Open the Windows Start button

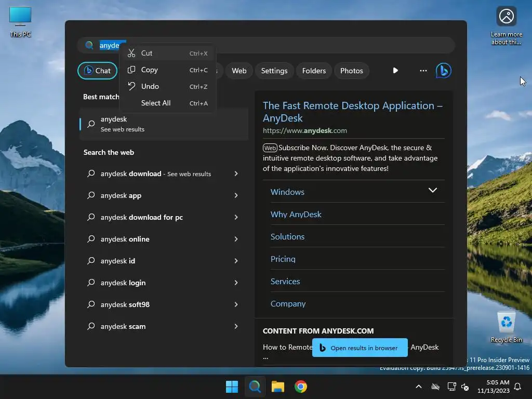coord(232,387)
